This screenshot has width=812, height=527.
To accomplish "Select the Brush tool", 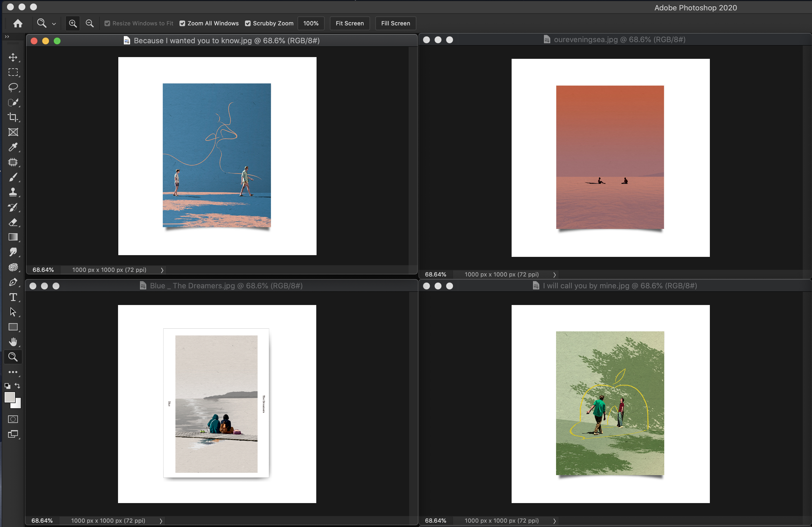I will point(13,177).
